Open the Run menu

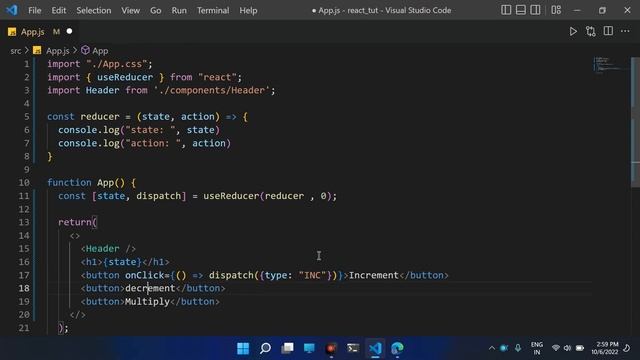tap(179, 10)
